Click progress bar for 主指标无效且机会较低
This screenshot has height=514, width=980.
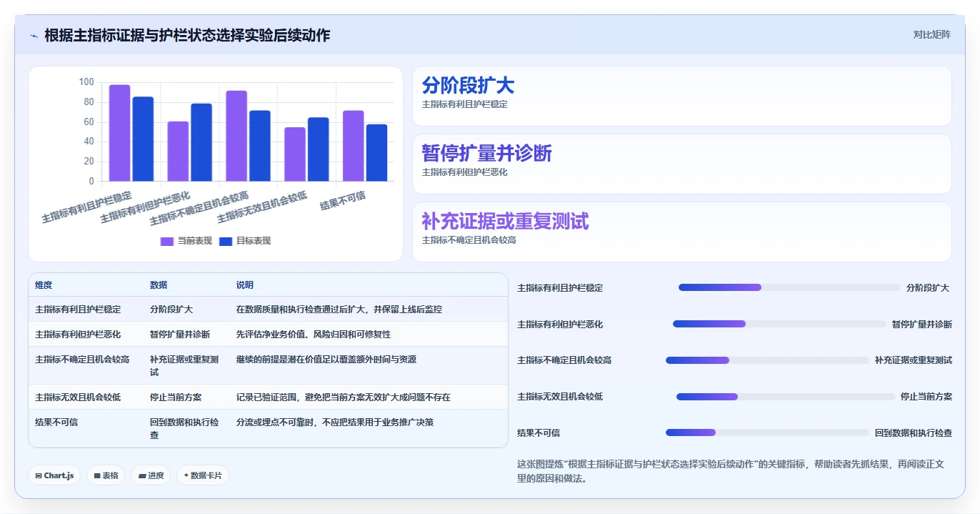pos(786,397)
